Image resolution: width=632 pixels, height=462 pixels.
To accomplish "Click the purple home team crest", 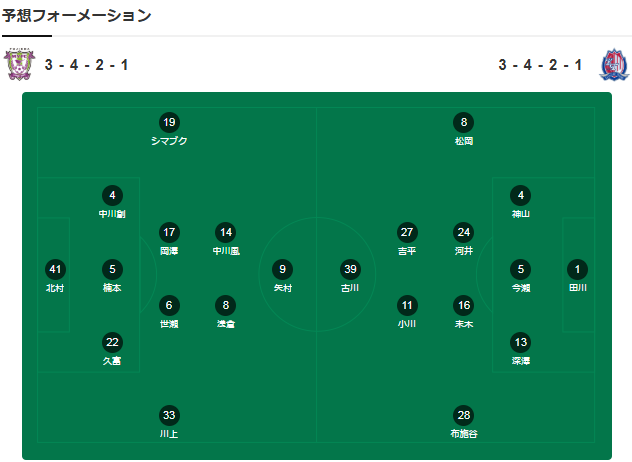I will point(18,65).
